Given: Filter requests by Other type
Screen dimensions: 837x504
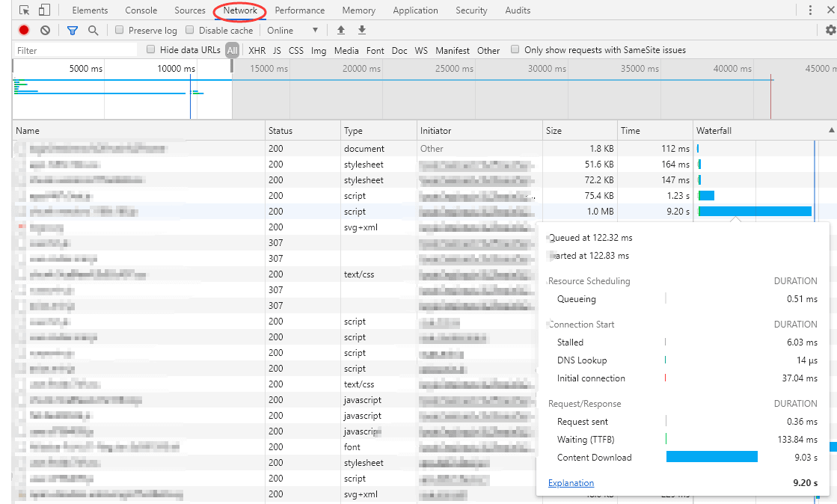Looking at the screenshot, I should coord(488,50).
